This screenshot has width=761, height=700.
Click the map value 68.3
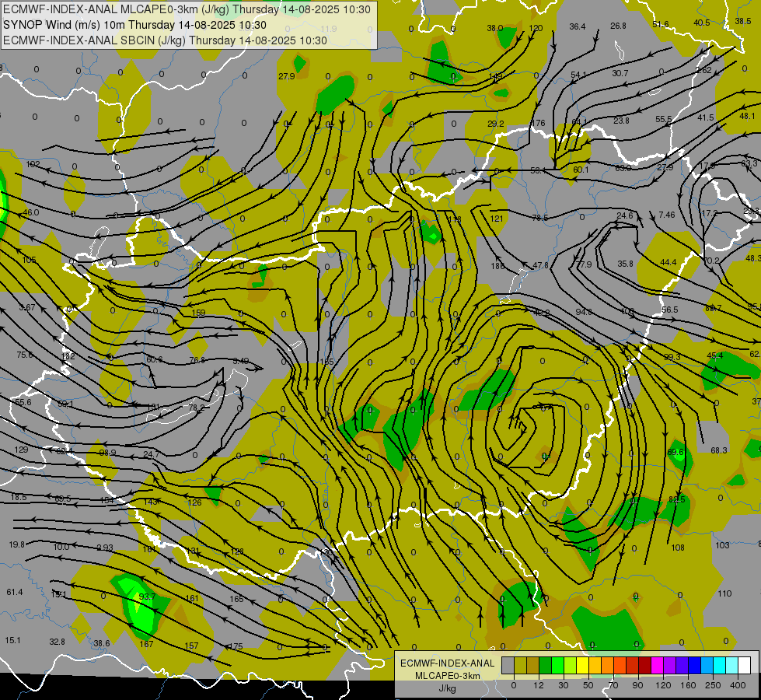click(719, 450)
